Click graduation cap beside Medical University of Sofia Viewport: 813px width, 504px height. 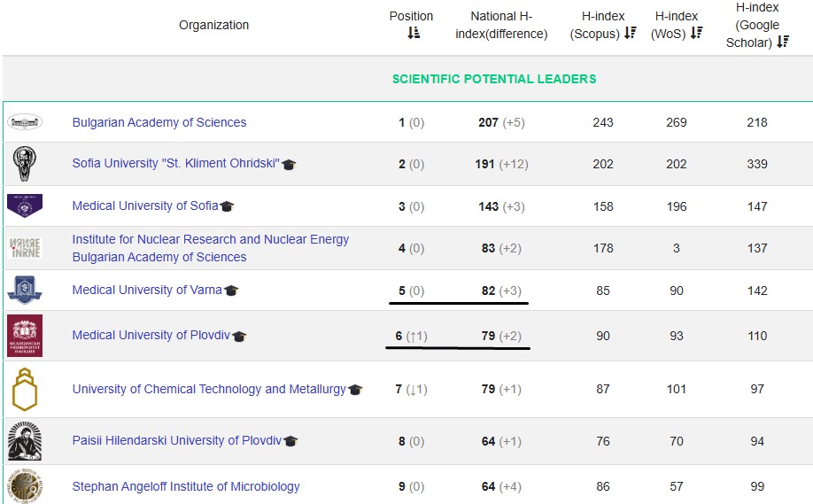(x=227, y=206)
